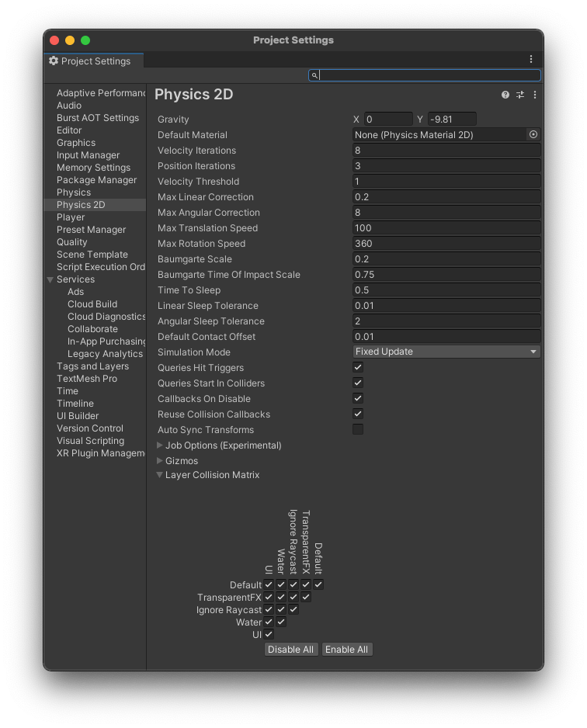This screenshot has height=728, width=587.
Task: Click the Disable All button
Action: [x=290, y=650]
